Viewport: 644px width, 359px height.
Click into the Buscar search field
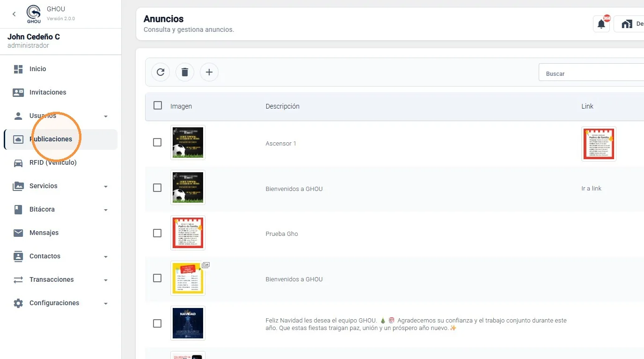(592, 73)
